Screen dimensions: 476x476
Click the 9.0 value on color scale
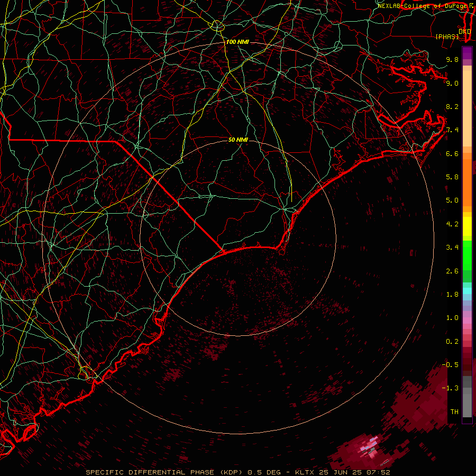(x=452, y=83)
